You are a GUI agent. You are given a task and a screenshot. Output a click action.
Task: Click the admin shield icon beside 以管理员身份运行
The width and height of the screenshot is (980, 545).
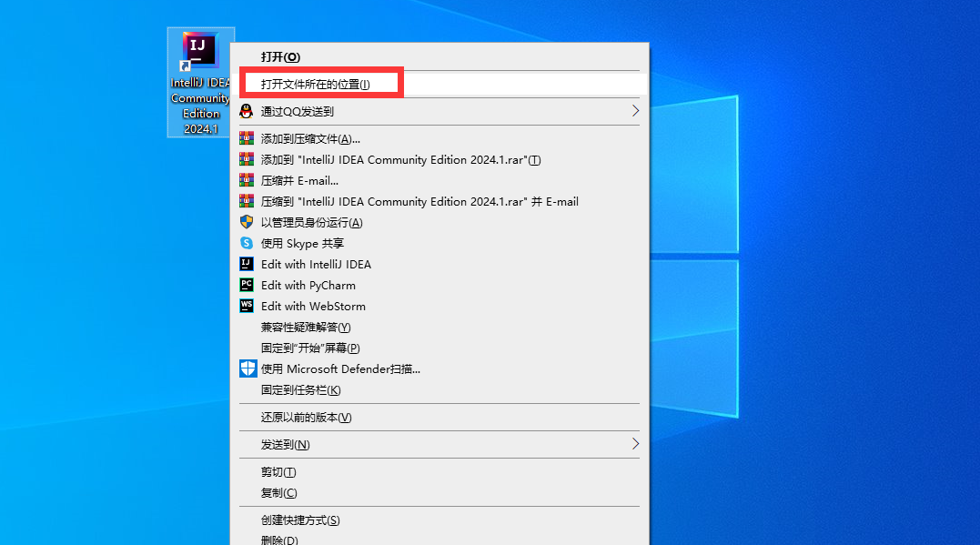tap(247, 222)
